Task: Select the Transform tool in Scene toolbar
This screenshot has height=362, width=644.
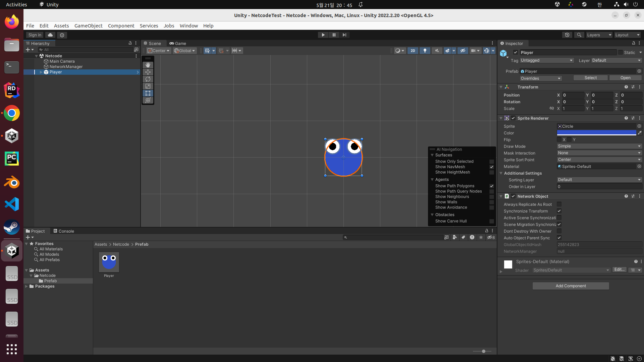Action: coord(148,100)
